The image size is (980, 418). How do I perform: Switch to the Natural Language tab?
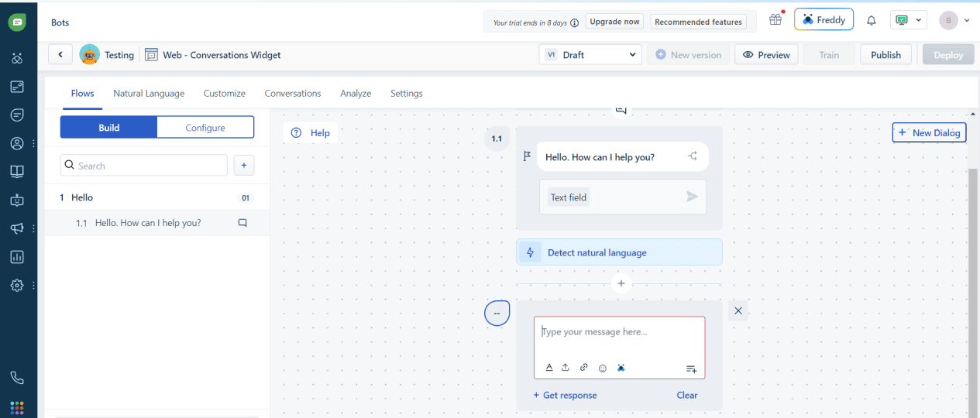149,93
